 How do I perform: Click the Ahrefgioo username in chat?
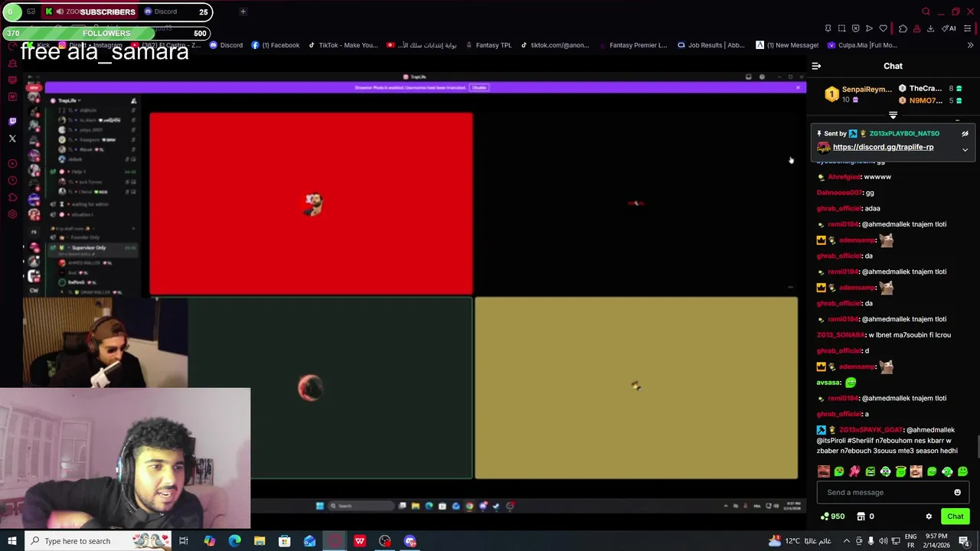coord(844,177)
